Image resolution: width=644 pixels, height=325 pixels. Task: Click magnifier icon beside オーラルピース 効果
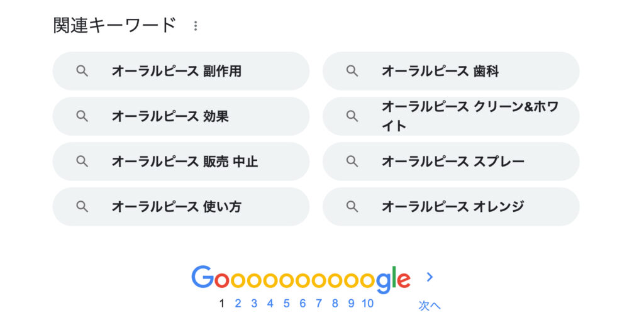[x=82, y=116]
